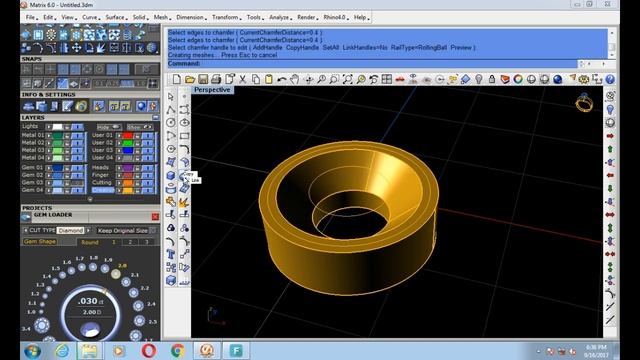Viewport: 640px width, 360px height.
Task: Select the polyline tool in side toolbar
Action: [171, 109]
